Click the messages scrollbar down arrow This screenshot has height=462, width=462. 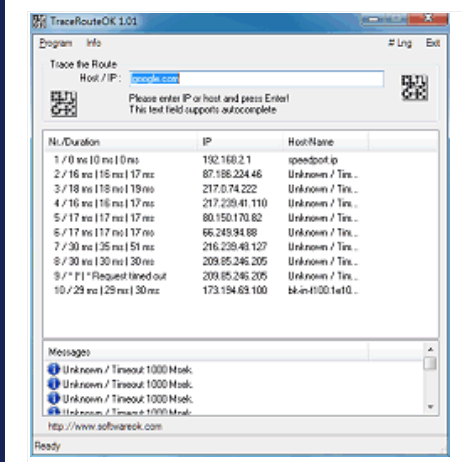pos(430,407)
